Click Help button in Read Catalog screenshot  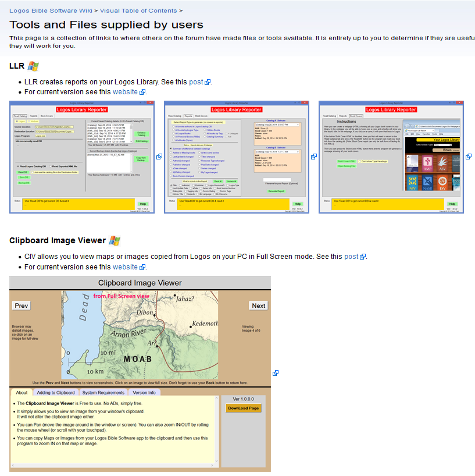coord(143,204)
